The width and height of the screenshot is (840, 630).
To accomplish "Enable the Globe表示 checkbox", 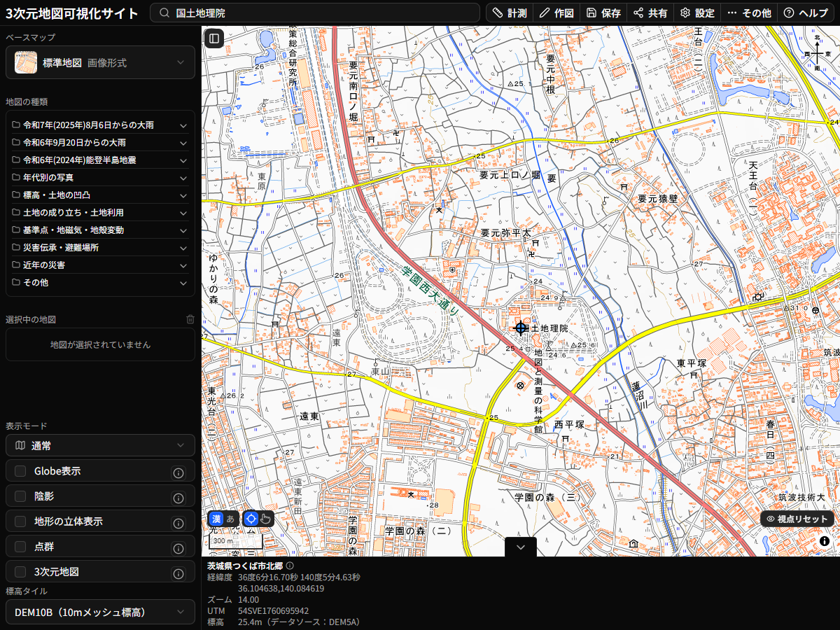I will [x=20, y=471].
